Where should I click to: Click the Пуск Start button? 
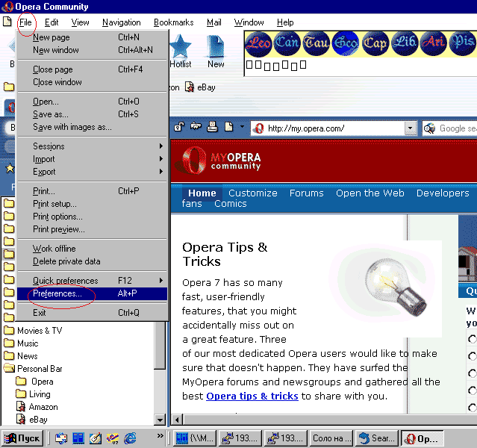(22, 438)
